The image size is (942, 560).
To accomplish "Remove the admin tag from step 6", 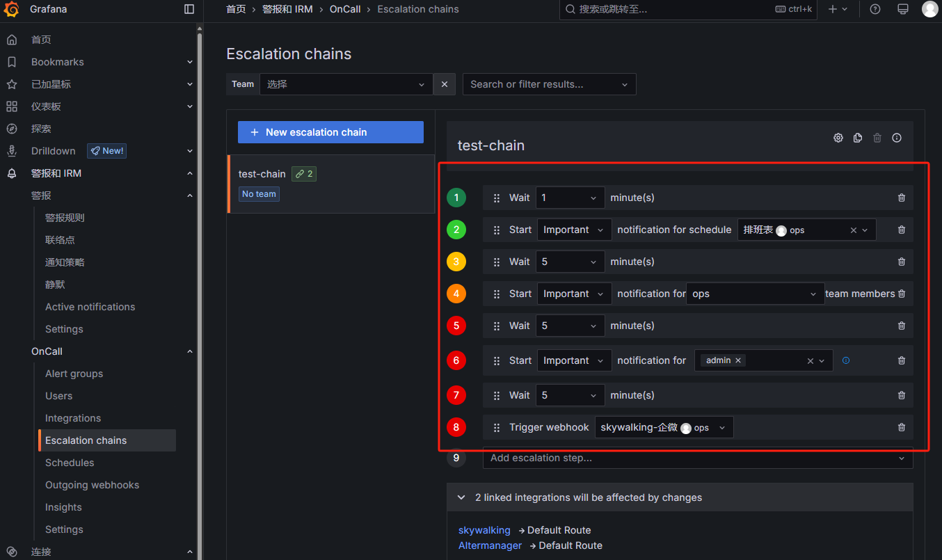I will pos(738,360).
